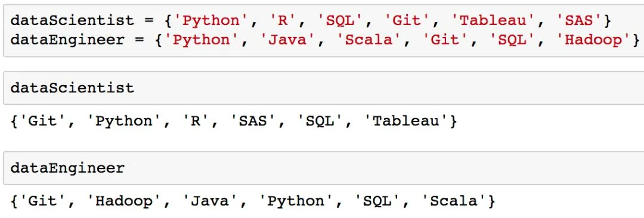
Task: Click the dataScientist output set text
Action: click(234, 122)
